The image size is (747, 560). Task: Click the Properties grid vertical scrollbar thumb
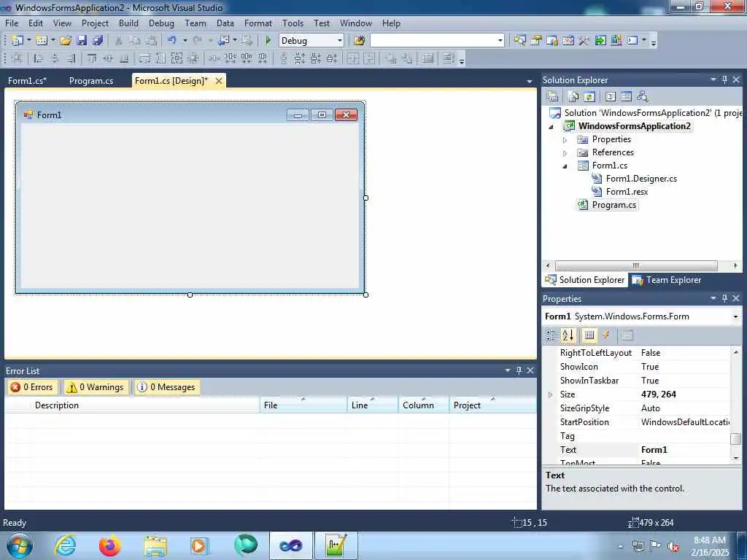735,438
